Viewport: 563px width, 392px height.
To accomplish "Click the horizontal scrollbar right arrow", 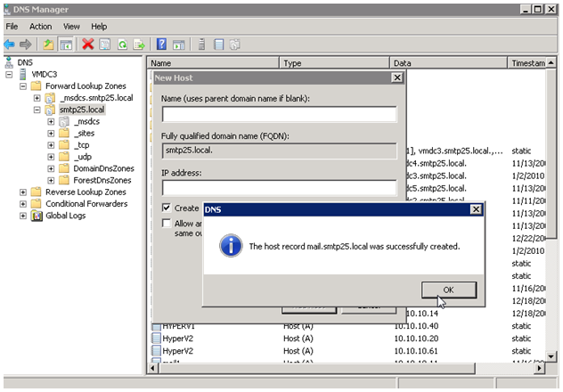I will pos(539,368).
